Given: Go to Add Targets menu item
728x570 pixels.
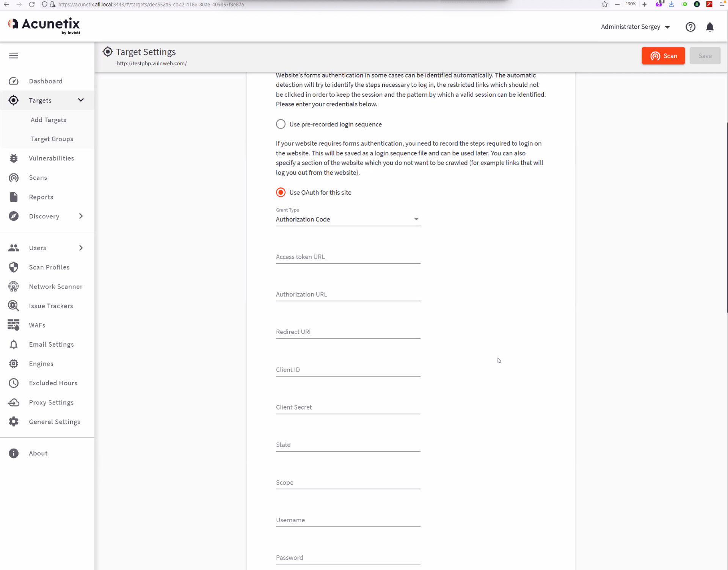Looking at the screenshot, I should tap(49, 120).
